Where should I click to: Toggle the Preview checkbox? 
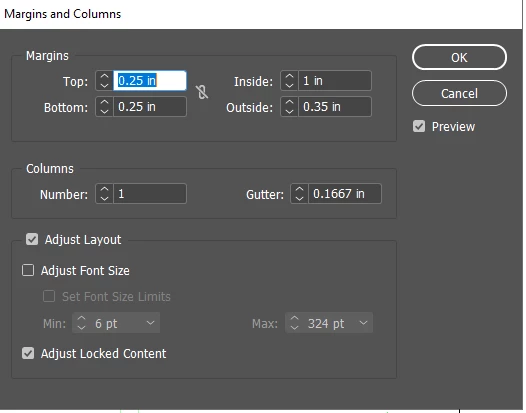419,126
